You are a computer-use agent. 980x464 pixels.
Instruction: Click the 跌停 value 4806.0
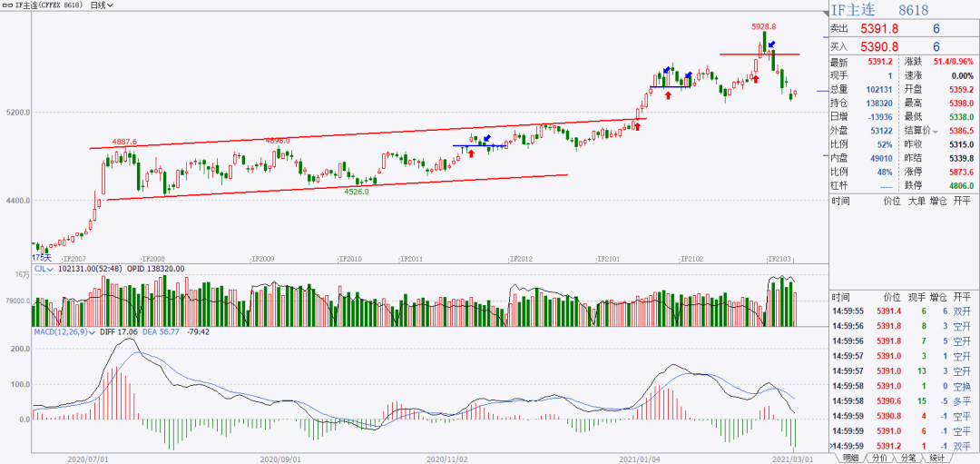[x=961, y=186]
